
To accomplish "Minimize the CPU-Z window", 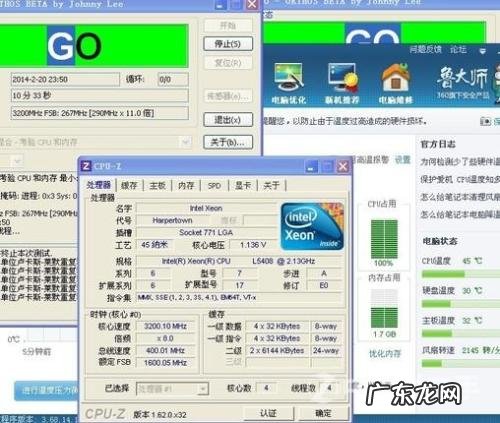I will [x=312, y=166].
